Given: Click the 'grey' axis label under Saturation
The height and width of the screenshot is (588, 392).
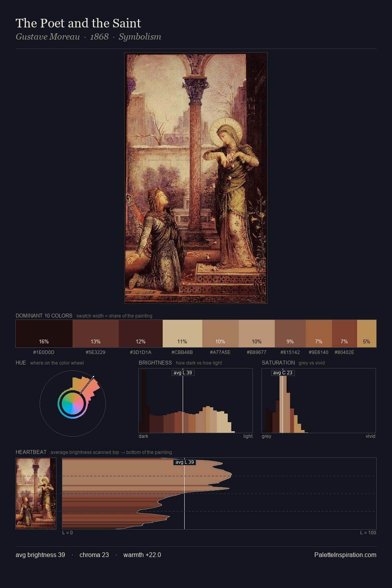Looking at the screenshot, I should click(267, 436).
